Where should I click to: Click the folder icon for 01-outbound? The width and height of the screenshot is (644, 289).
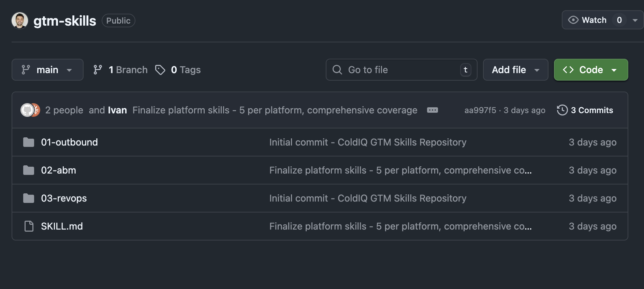click(29, 142)
